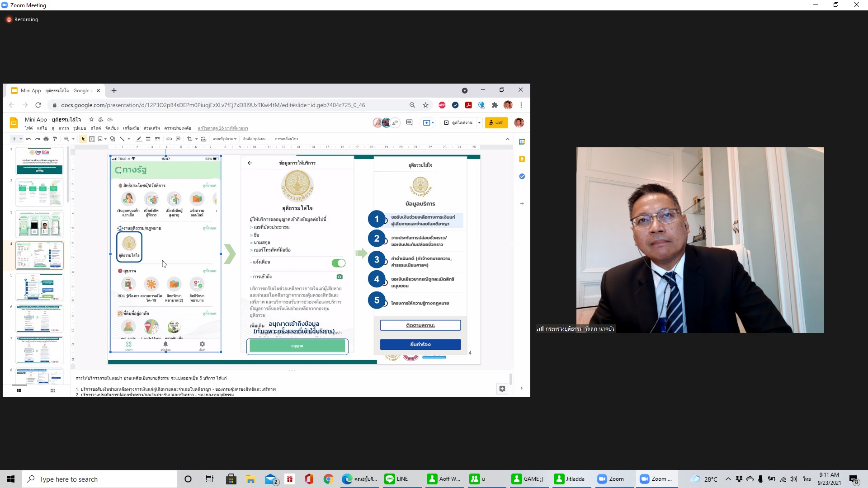
Task: Select slide 5 thumbnail in filmstrip
Action: [x=39, y=287]
